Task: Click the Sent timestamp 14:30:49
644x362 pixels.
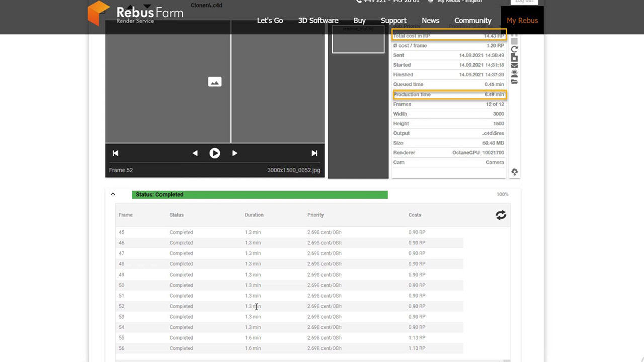Action: pos(481,55)
